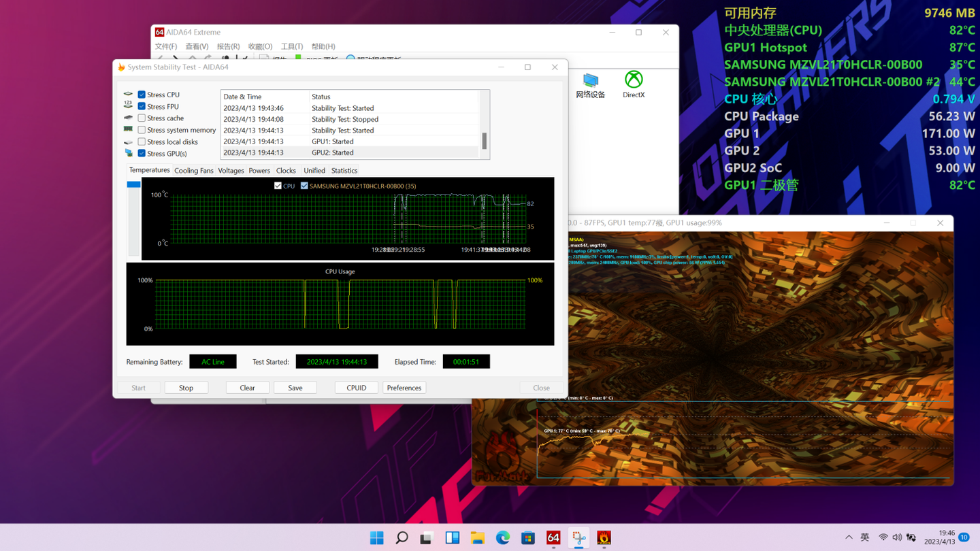Click the volume speaker tray icon

point(897,537)
